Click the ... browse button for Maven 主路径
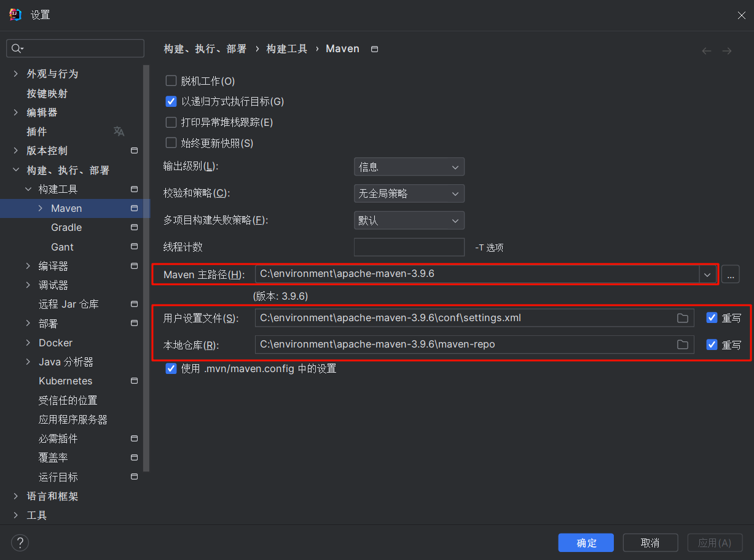The height and width of the screenshot is (560, 754). [730, 274]
